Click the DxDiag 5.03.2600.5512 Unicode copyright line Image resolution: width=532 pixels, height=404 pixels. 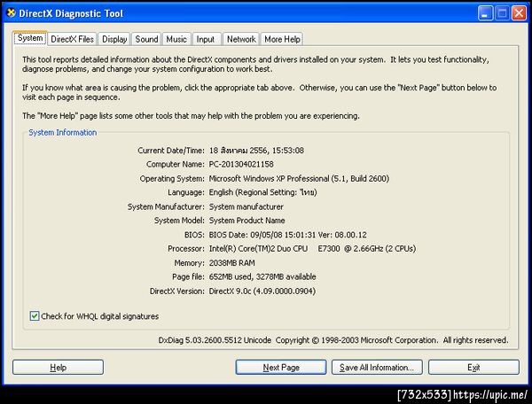click(x=333, y=340)
